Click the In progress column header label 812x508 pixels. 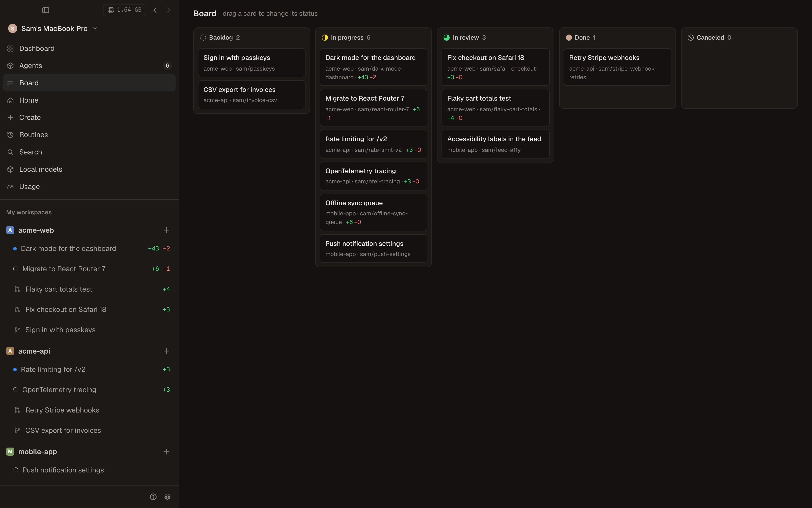coord(347,38)
